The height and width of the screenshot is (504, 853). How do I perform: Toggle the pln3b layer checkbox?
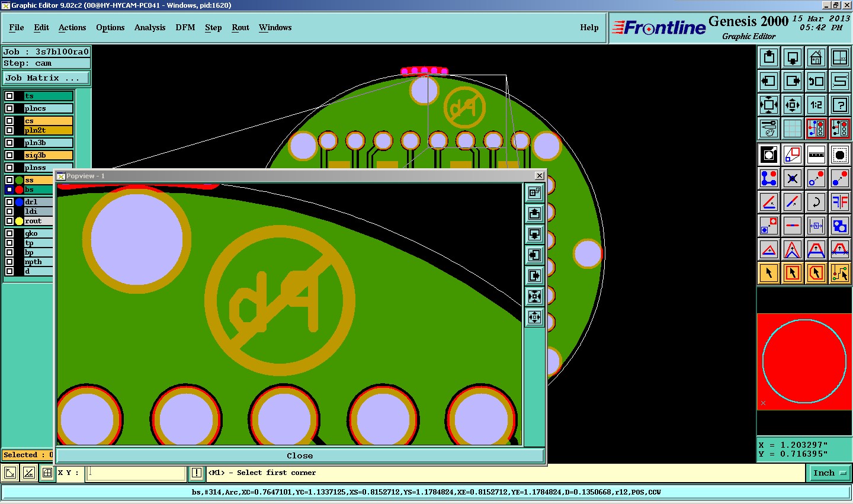[9, 143]
